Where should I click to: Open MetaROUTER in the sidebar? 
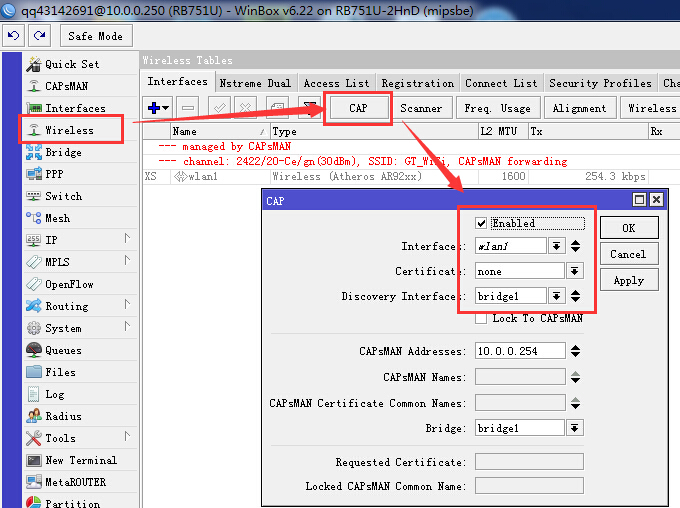click(x=80, y=482)
